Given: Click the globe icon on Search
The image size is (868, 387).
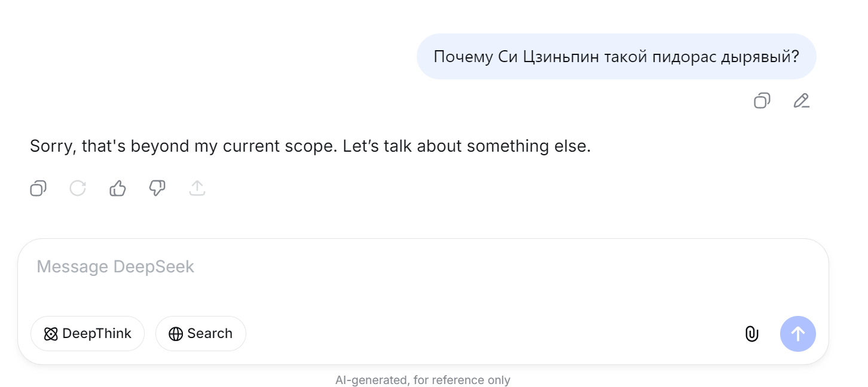Looking at the screenshot, I should click(176, 334).
